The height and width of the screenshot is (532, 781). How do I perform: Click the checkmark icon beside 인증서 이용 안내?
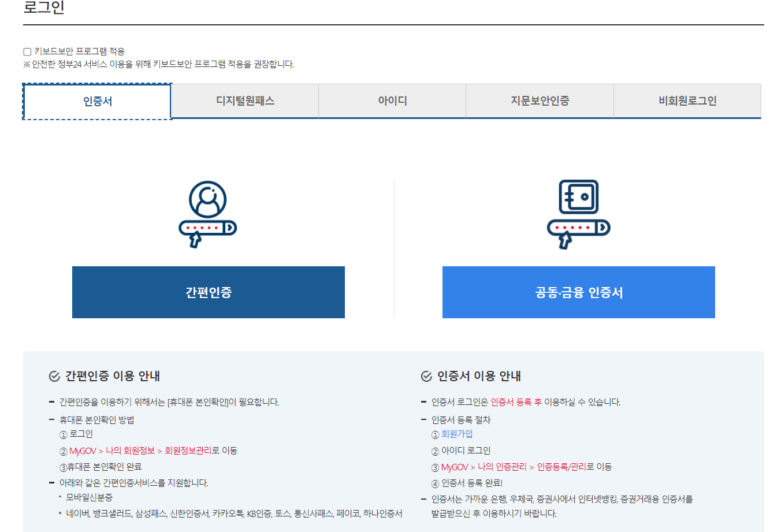pyautogui.click(x=425, y=377)
